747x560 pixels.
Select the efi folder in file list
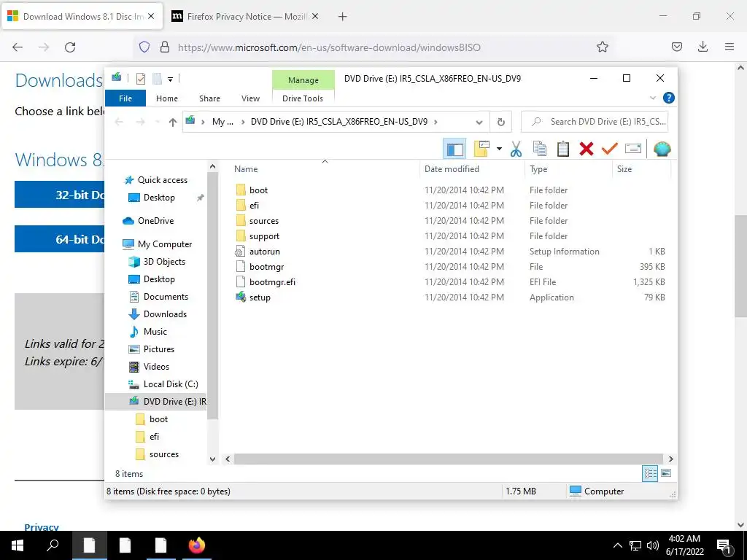254,205
